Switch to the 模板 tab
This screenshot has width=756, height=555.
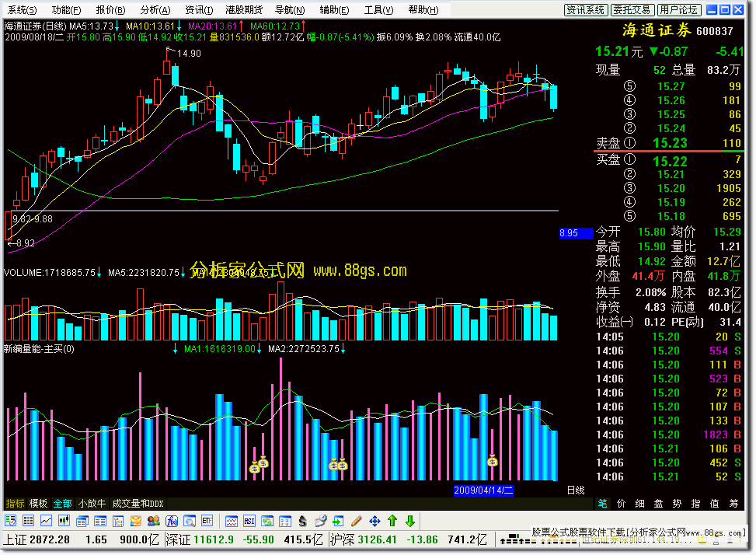coord(38,504)
